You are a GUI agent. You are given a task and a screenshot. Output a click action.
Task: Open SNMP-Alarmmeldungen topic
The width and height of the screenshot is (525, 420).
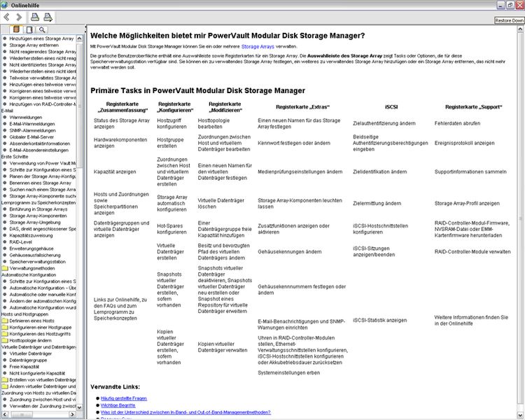(x=32, y=131)
